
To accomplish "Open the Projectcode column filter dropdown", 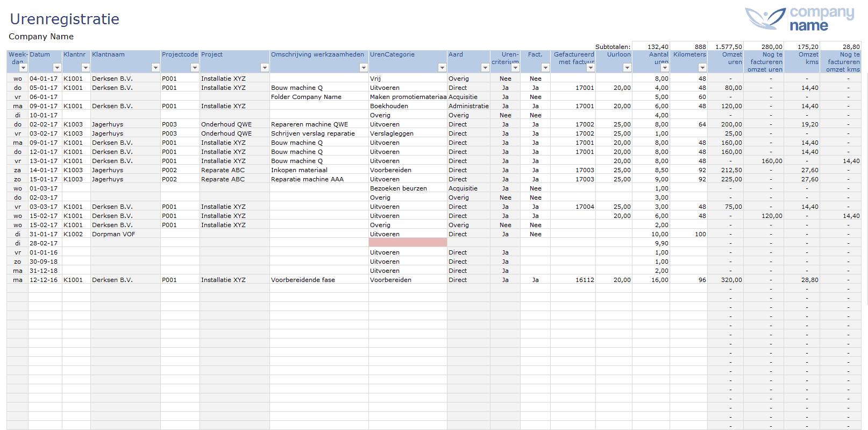I will [x=195, y=68].
